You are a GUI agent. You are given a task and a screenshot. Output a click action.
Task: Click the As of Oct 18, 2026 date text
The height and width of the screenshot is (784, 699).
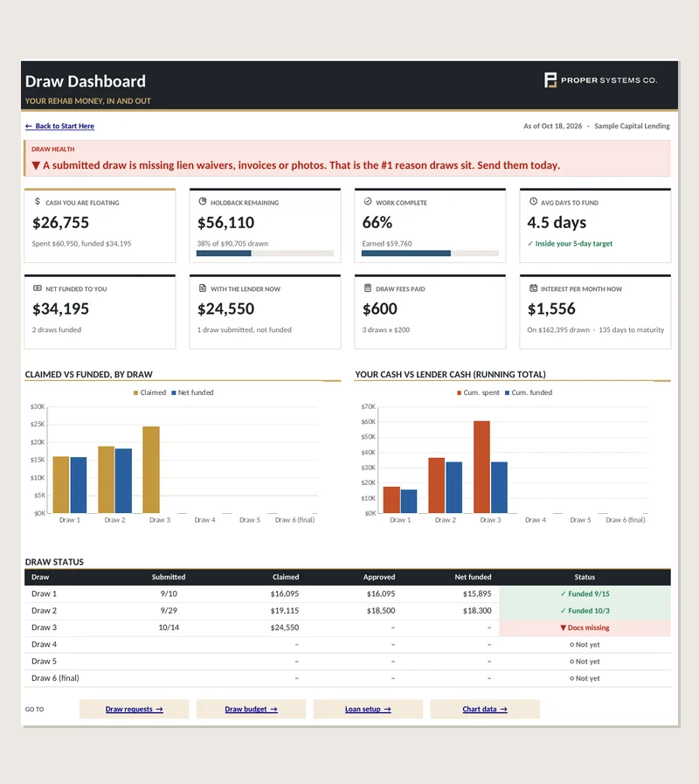click(552, 126)
